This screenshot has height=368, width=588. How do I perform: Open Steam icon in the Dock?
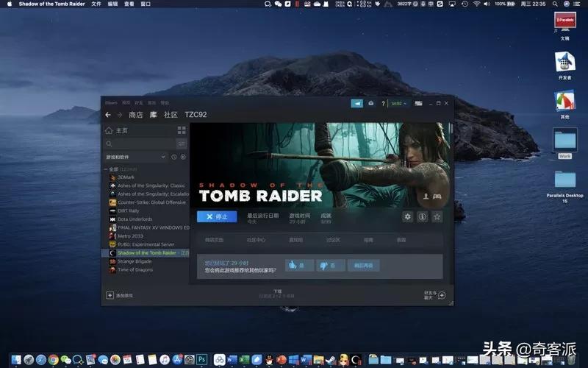click(x=331, y=360)
